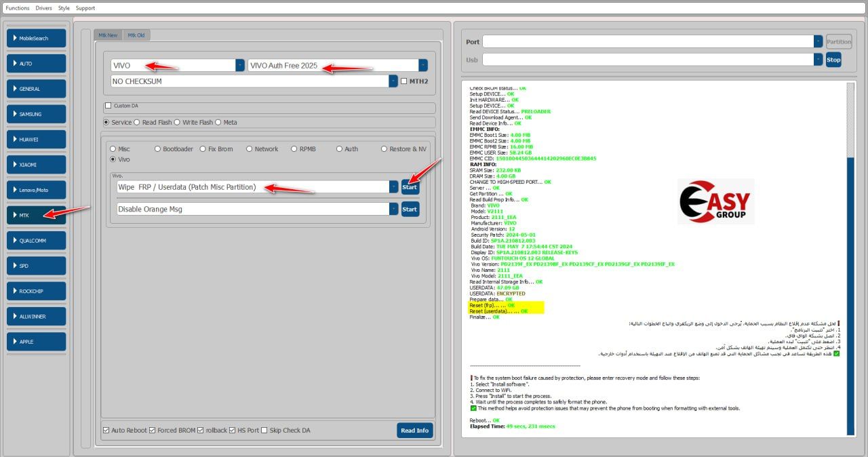Switch to the Mtk Old tab
Screen dimensions: 868x457
pos(136,35)
